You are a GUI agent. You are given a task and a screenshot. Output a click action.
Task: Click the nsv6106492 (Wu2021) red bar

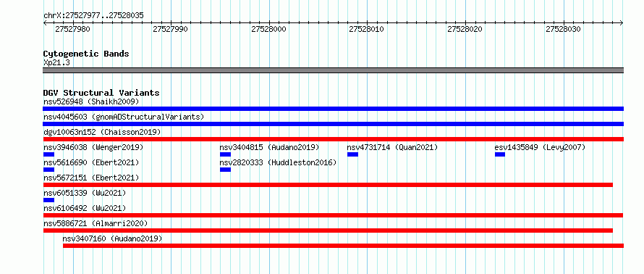click(x=333, y=215)
